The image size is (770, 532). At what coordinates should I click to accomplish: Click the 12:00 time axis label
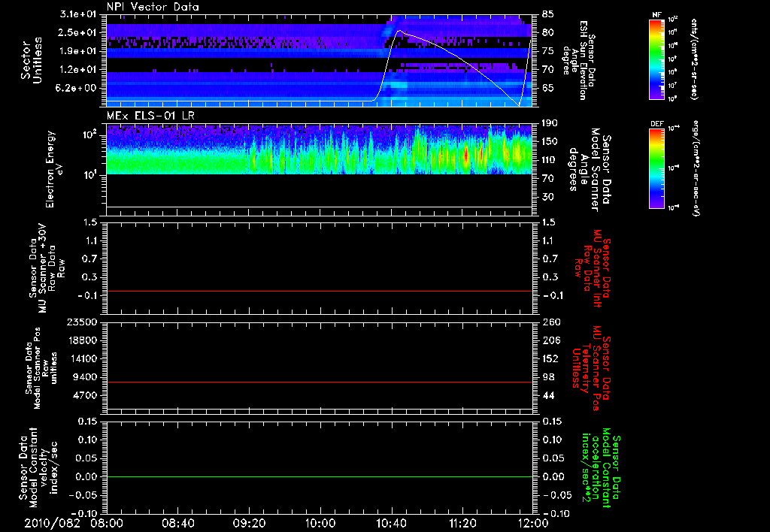tap(533, 523)
